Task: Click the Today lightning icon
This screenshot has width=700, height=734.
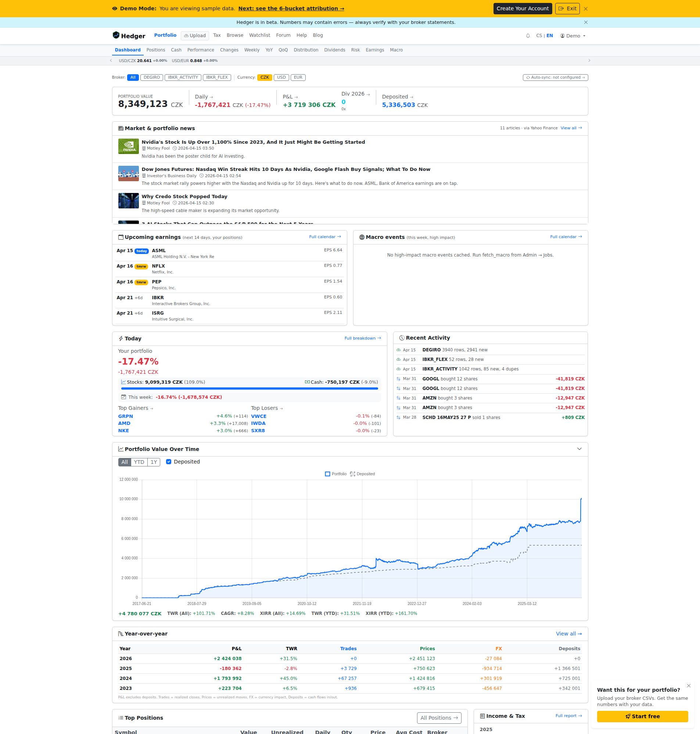Action: [x=121, y=339]
